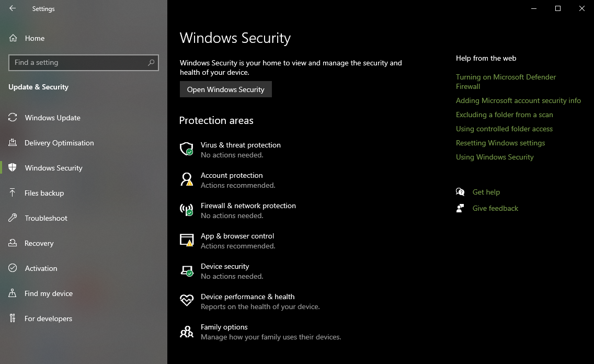Image resolution: width=594 pixels, height=364 pixels.
Task: Open For developers settings
Action: point(49,318)
